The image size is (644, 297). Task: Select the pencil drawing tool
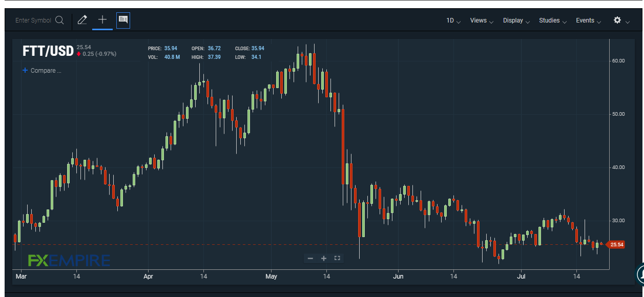82,20
